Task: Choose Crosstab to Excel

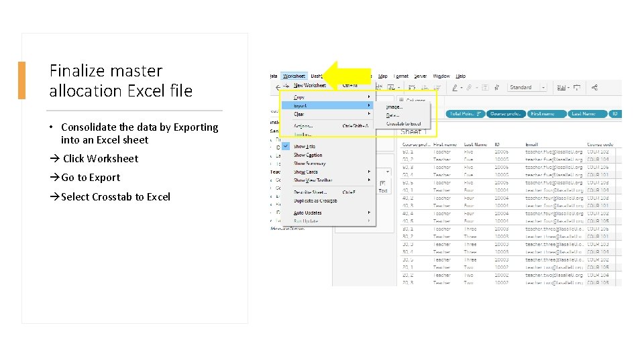Action: 403,123
